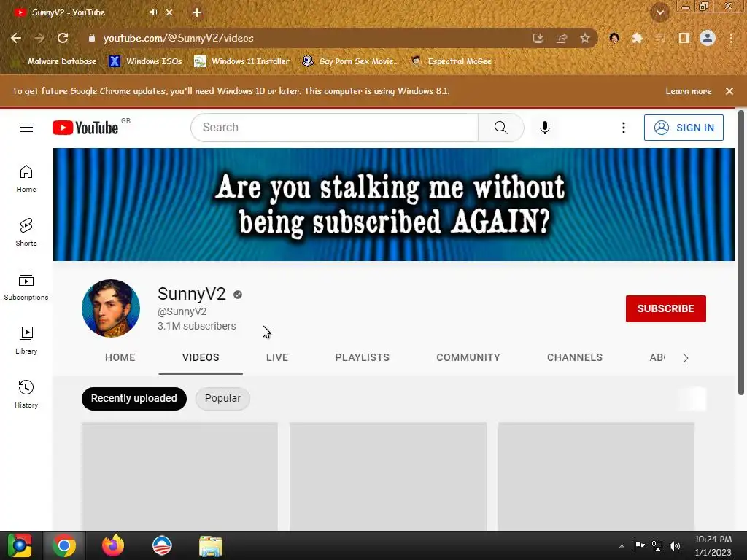The image size is (747, 560).
Task: Select the Recently uploaded filter chip
Action: tap(134, 399)
